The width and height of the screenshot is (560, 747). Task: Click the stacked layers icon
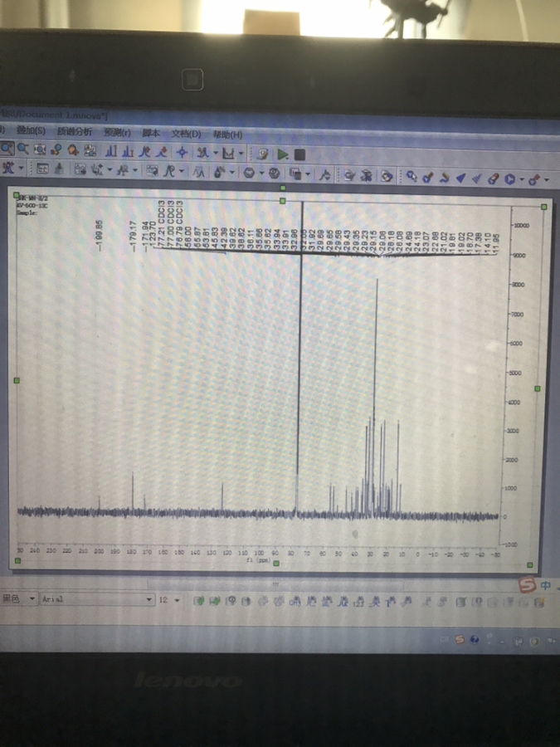click(295, 174)
